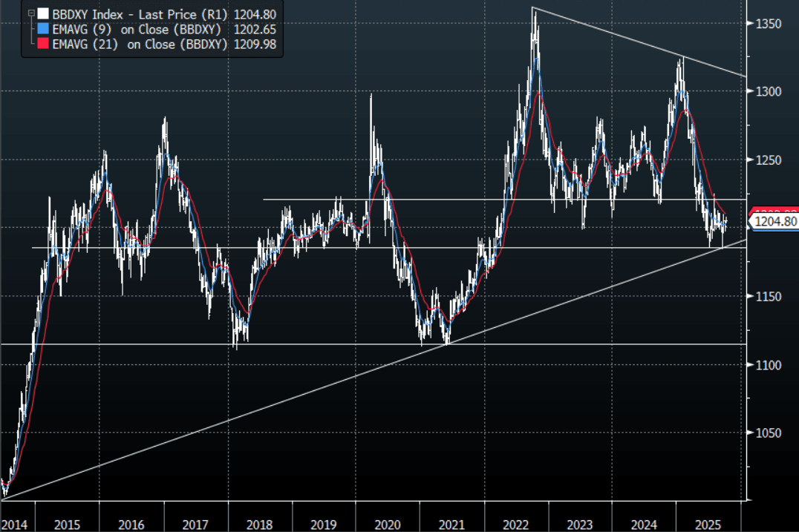The image size is (799, 532).
Task: Click the white BBDXY Index color swatch
Action: pos(43,14)
